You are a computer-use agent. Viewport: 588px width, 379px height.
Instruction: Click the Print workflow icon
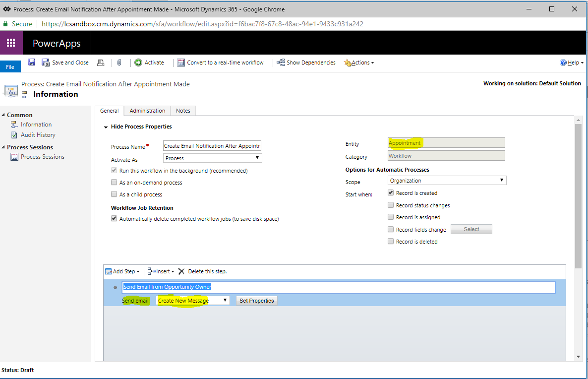101,62
